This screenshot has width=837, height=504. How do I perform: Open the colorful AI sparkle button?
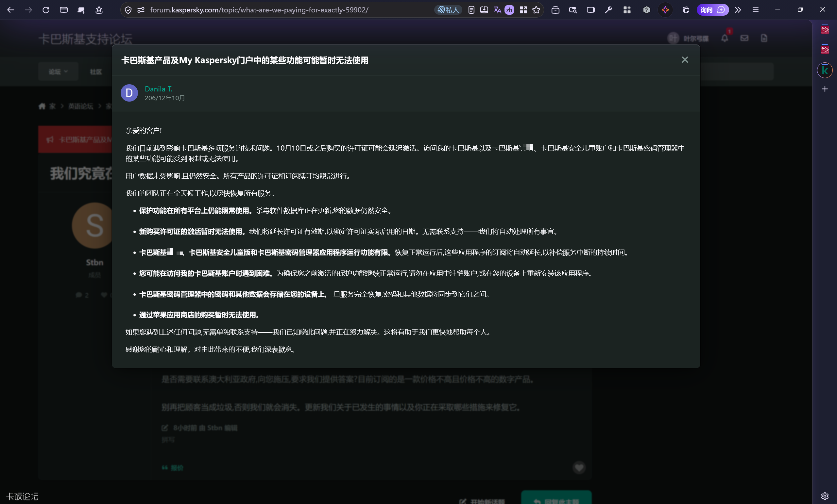point(665,10)
